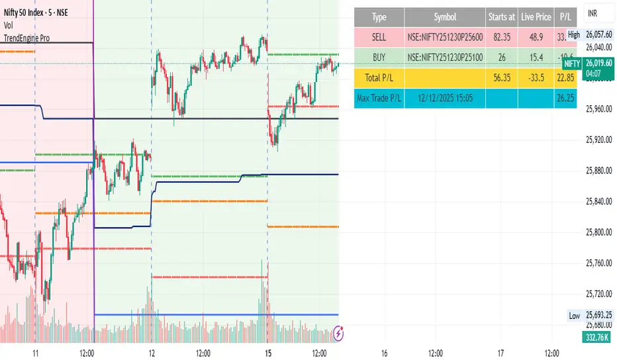The width and height of the screenshot is (617, 364).
Task: Click the 17 date on time axis
Action: tap(501, 353)
